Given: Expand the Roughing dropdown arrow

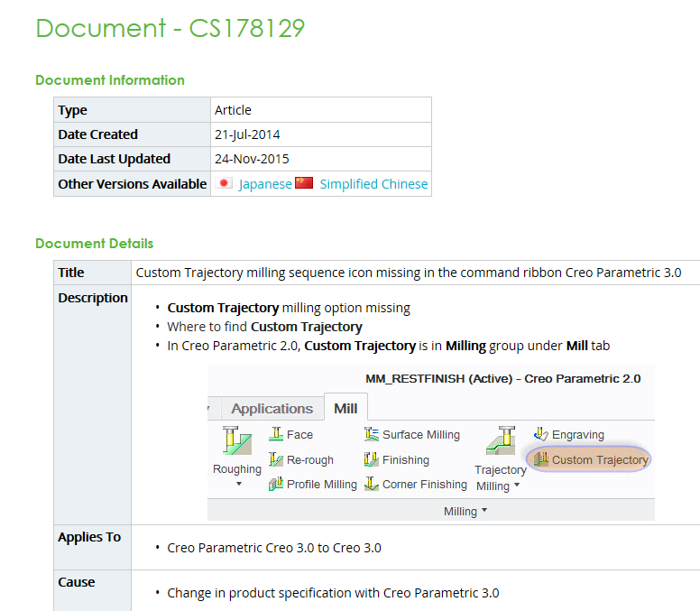Looking at the screenshot, I should 239,484.
